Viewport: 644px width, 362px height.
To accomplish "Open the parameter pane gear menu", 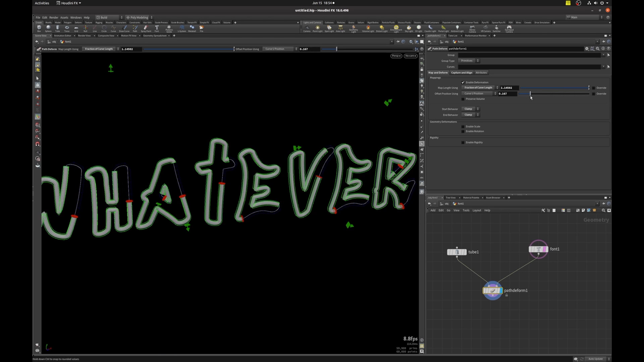I will (x=587, y=49).
